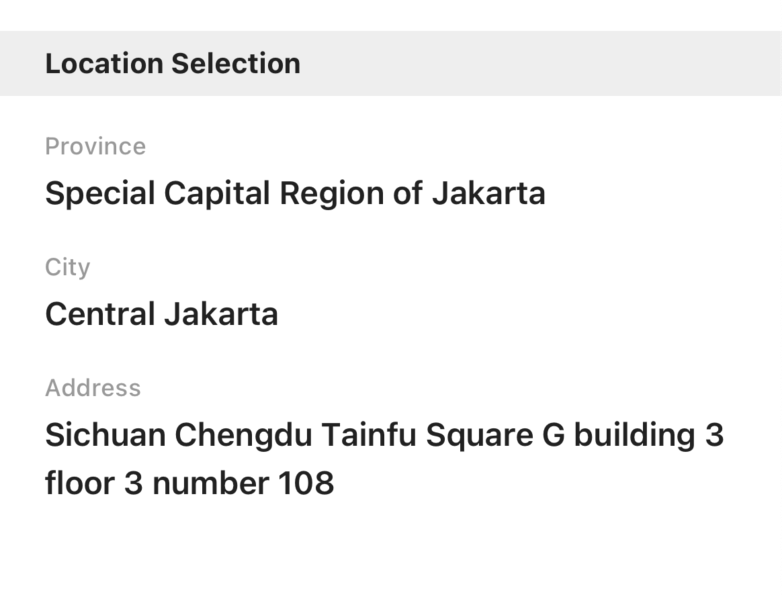Click the Province label

pos(95,146)
